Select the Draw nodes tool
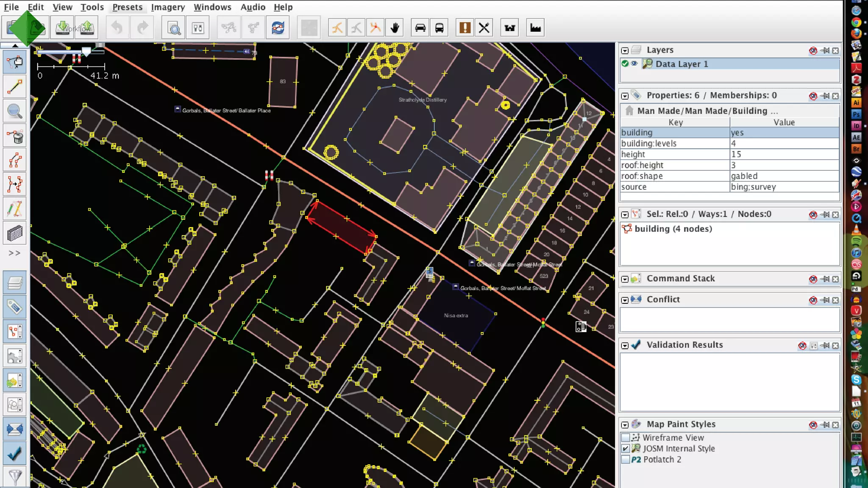This screenshot has width=868, height=488. [15, 87]
